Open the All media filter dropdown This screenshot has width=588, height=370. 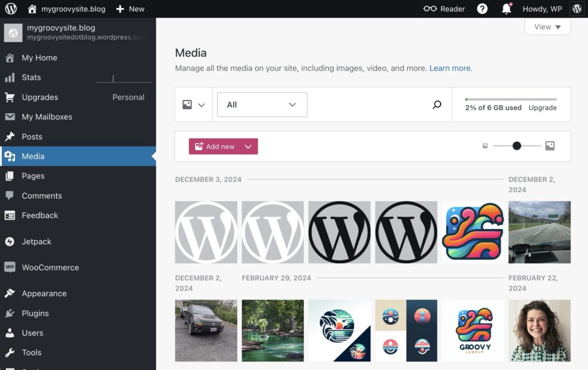(x=262, y=105)
